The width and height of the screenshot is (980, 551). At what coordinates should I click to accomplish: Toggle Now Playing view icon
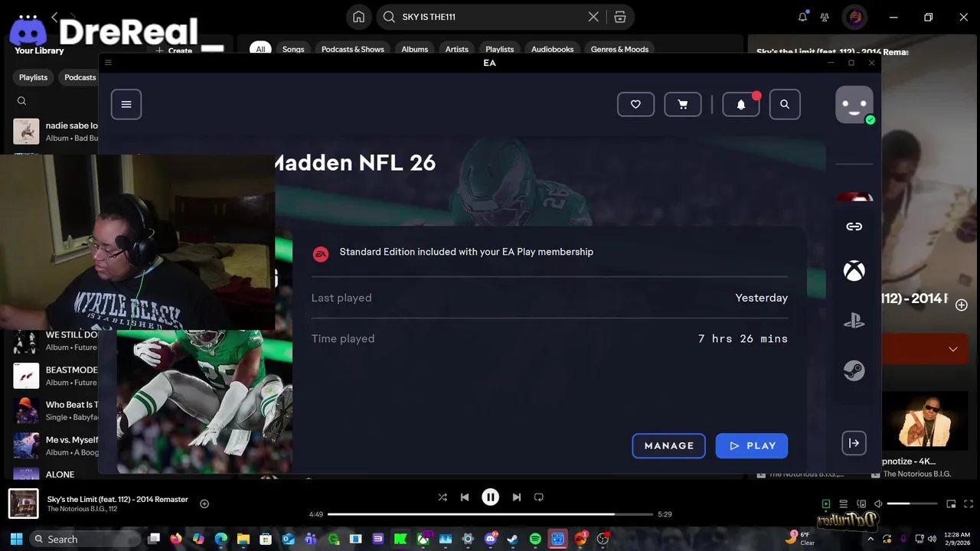tap(825, 504)
